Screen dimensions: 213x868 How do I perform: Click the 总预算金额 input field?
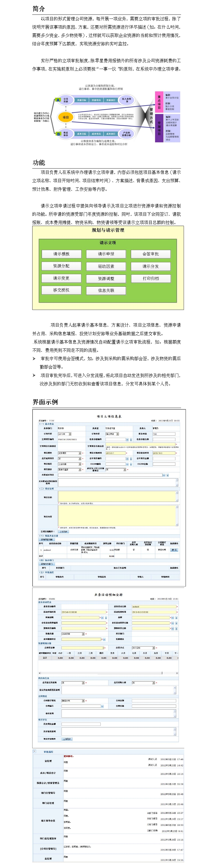pos(83,648)
